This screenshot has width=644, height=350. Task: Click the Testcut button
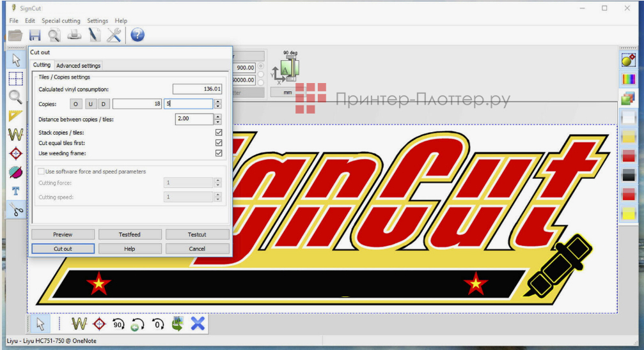[197, 234]
